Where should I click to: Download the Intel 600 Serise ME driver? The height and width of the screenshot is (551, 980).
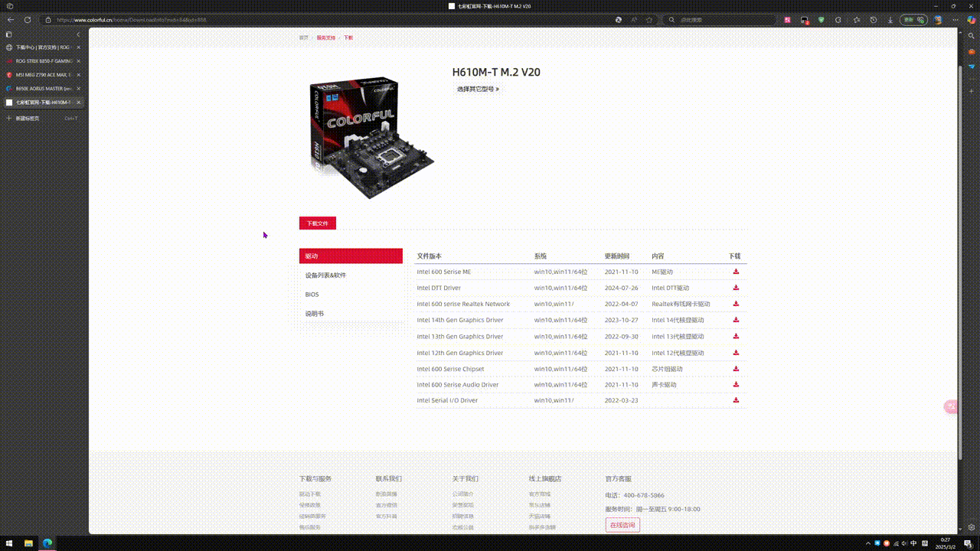[x=736, y=272]
